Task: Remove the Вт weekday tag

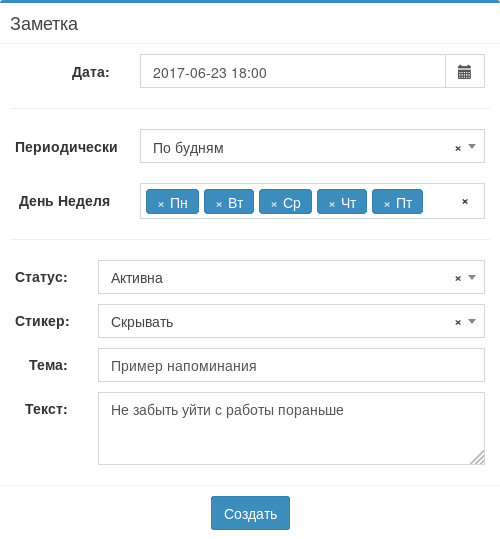Action: click(x=219, y=204)
